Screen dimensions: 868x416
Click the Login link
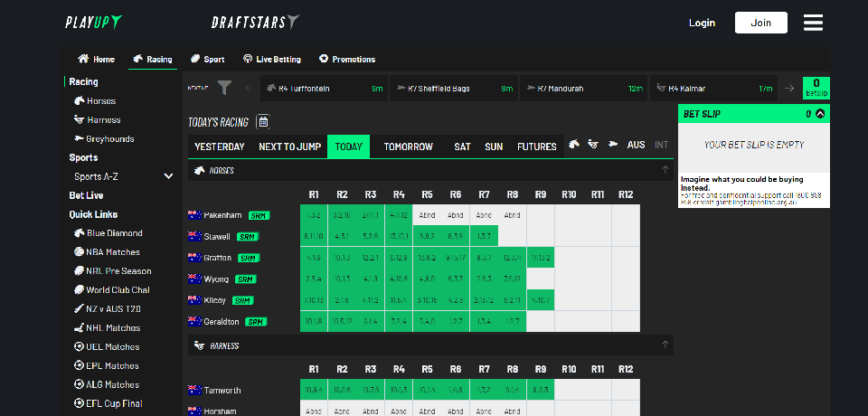[x=702, y=23]
